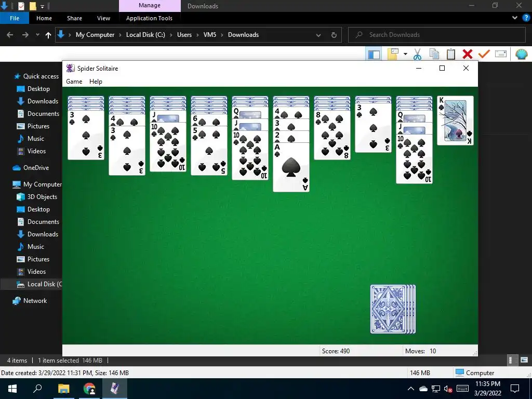Pick the king of spades card
The width and height of the screenshot is (532, 399).
pyautogui.click(x=455, y=121)
